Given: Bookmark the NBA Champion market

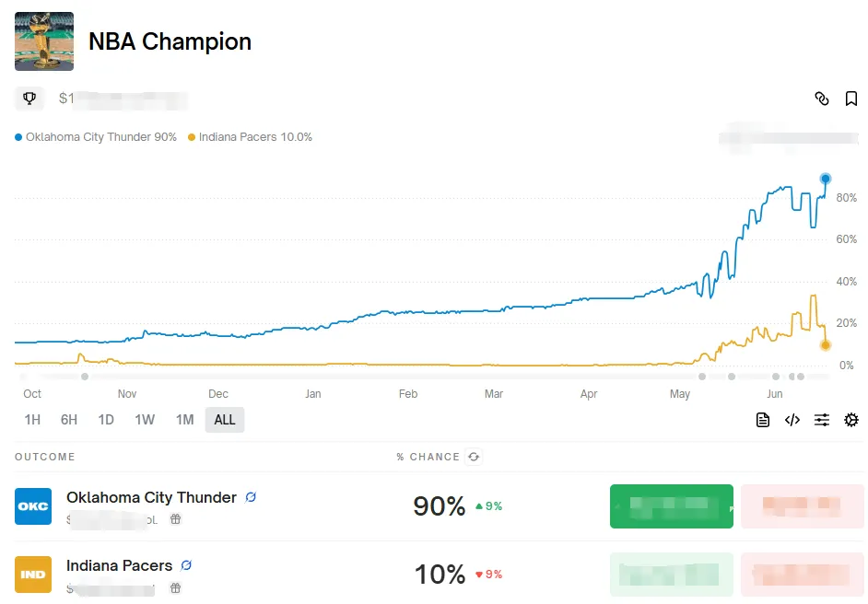Looking at the screenshot, I should pyautogui.click(x=850, y=99).
